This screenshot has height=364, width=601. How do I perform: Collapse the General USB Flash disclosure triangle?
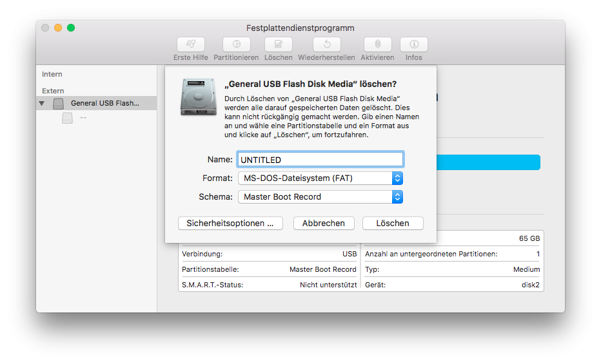[x=42, y=103]
